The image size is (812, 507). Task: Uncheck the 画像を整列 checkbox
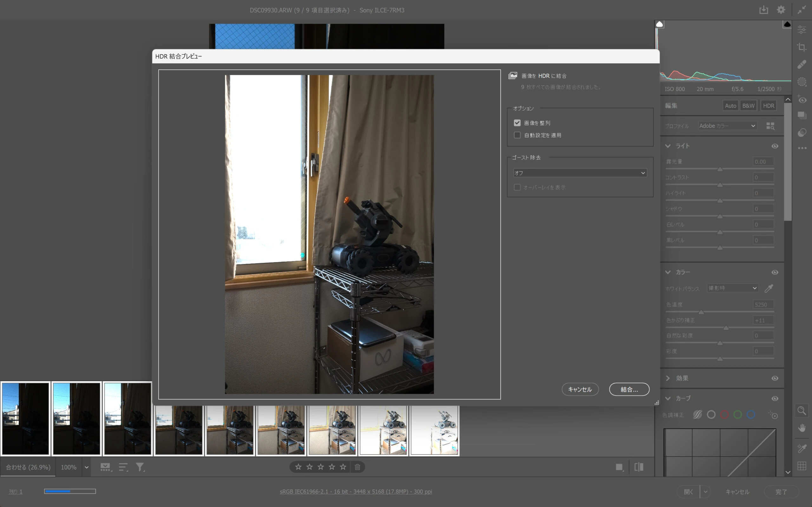click(517, 123)
